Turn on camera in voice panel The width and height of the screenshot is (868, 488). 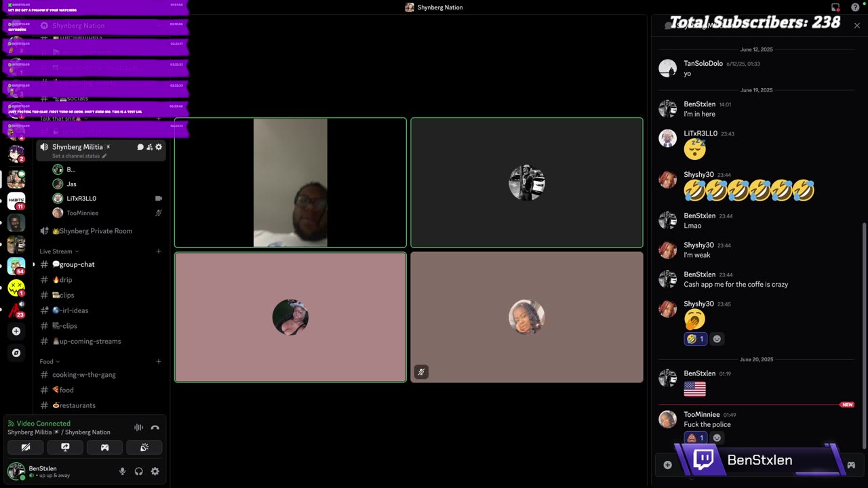point(26,447)
